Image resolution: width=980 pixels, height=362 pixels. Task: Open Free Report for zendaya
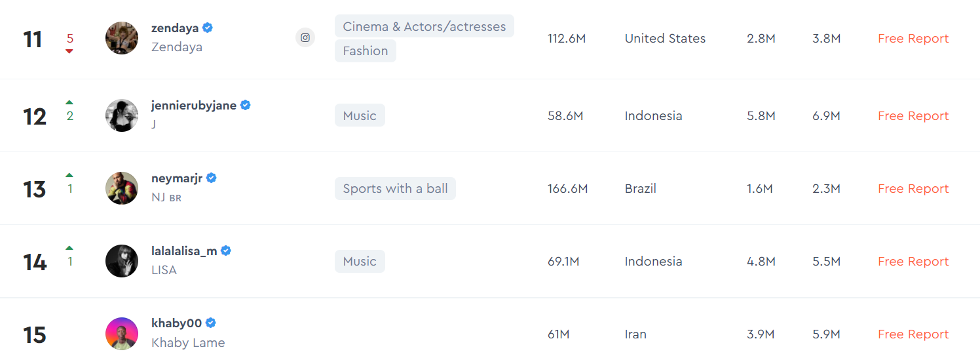pos(913,39)
